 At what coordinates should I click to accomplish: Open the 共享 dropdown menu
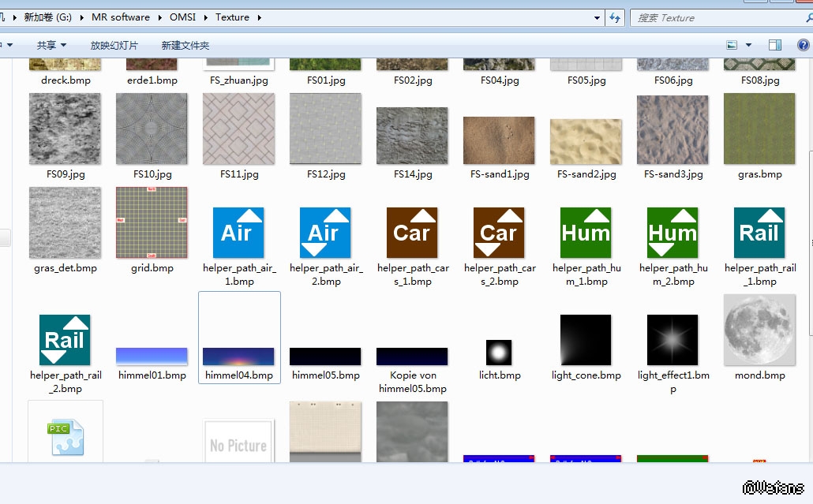point(51,46)
